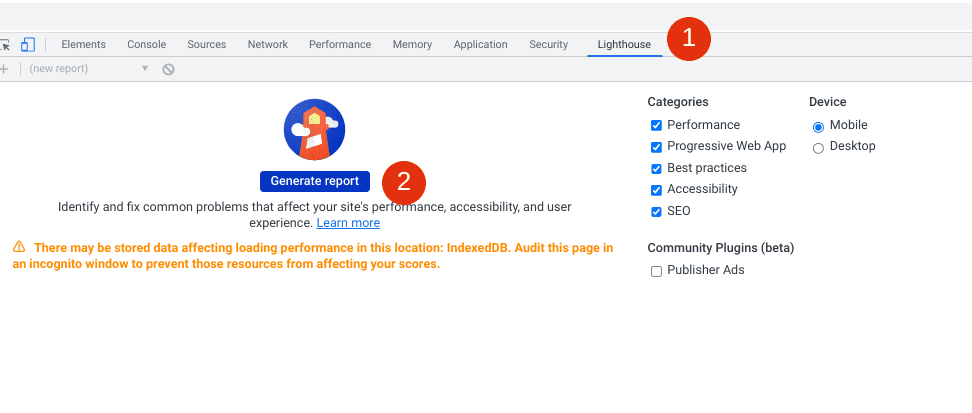The height and width of the screenshot is (413, 972).
Task: Click the Lighthouse logo image
Action: [314, 130]
